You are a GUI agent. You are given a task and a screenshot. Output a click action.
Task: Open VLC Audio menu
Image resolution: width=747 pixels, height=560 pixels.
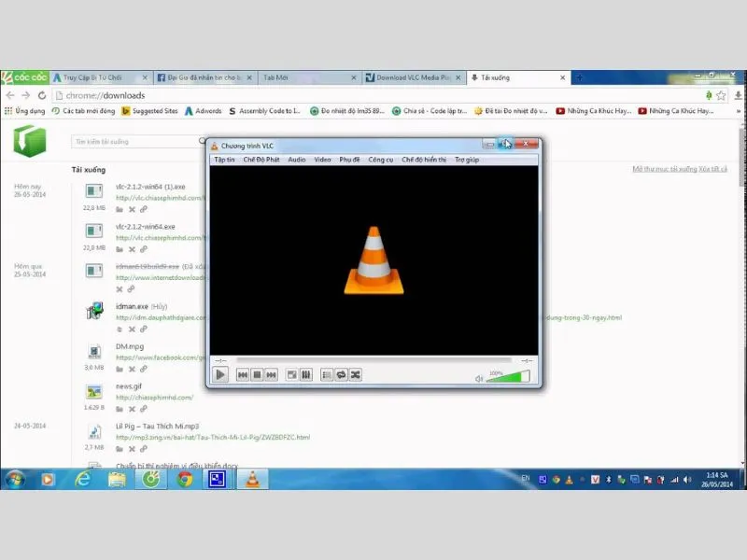coord(296,160)
